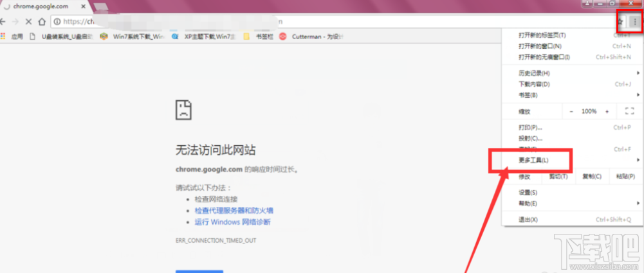This screenshot has width=644, height=273.
Task: Stop loading with the X button
Action: point(28,21)
